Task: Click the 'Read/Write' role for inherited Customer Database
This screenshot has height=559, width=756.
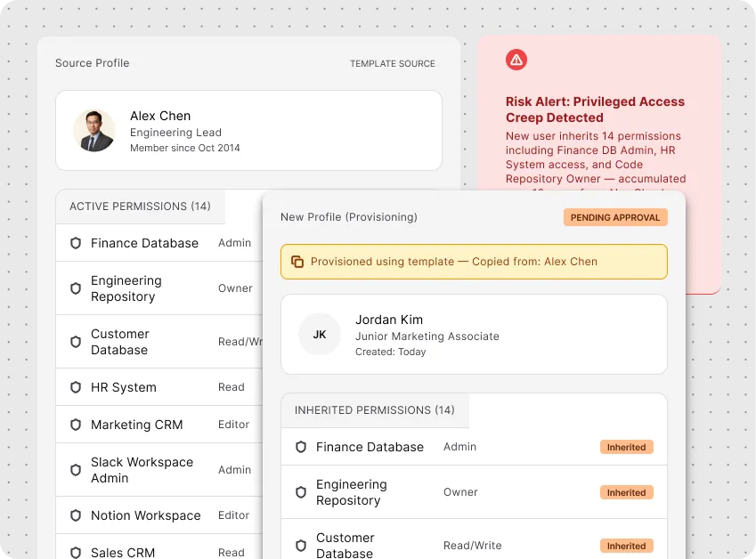Action: [x=473, y=546]
